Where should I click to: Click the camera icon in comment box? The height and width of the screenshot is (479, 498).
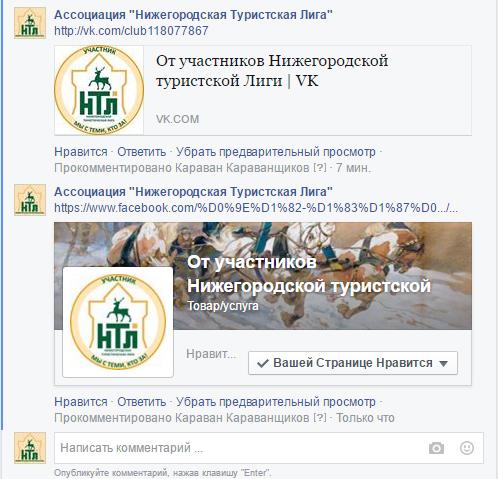click(436, 448)
